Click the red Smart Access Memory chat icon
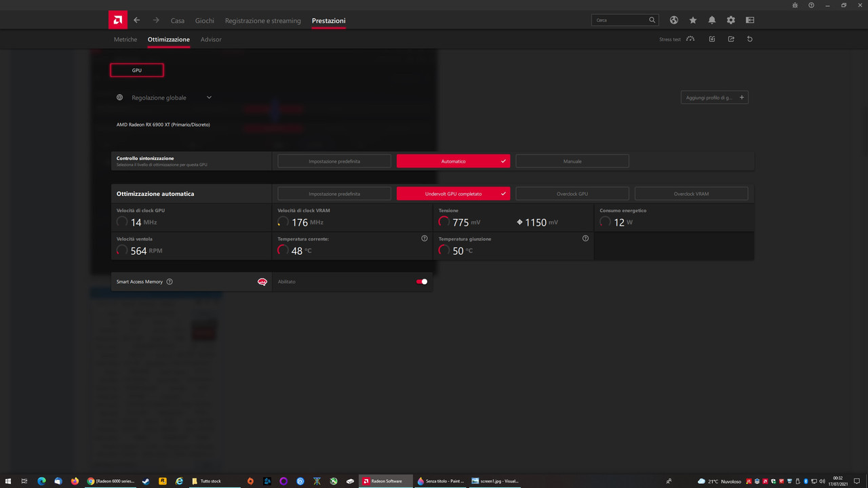The height and width of the screenshot is (488, 868). [262, 282]
